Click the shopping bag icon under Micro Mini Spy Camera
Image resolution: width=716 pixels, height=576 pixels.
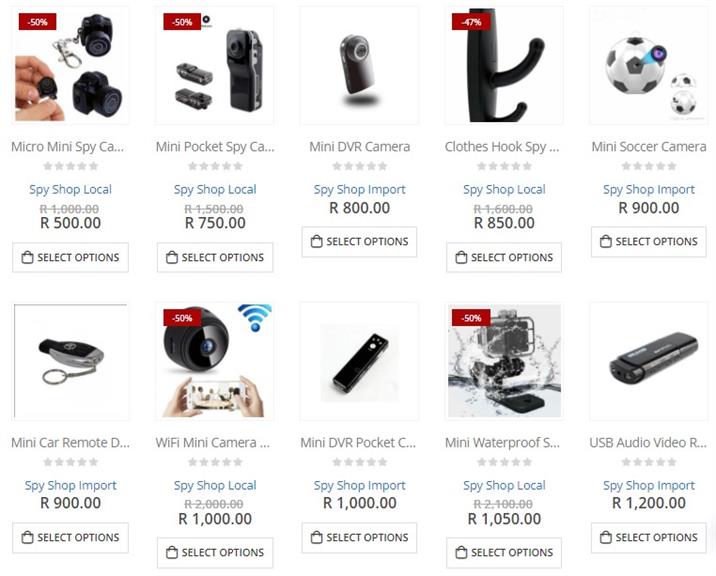[27, 258]
